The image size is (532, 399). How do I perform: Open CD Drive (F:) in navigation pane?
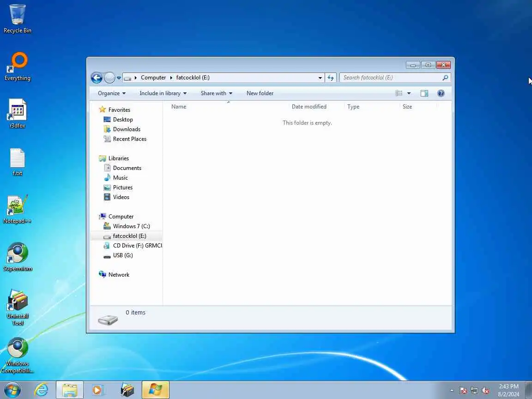pos(133,245)
